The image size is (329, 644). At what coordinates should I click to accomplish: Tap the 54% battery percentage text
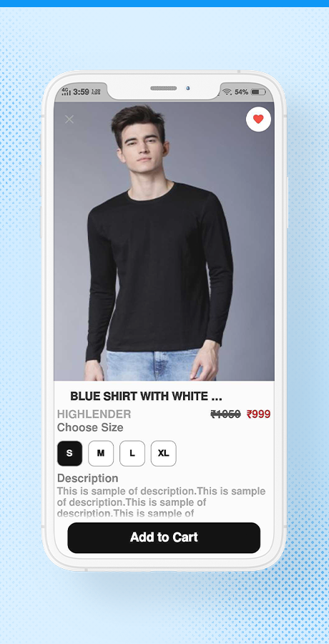click(x=242, y=92)
